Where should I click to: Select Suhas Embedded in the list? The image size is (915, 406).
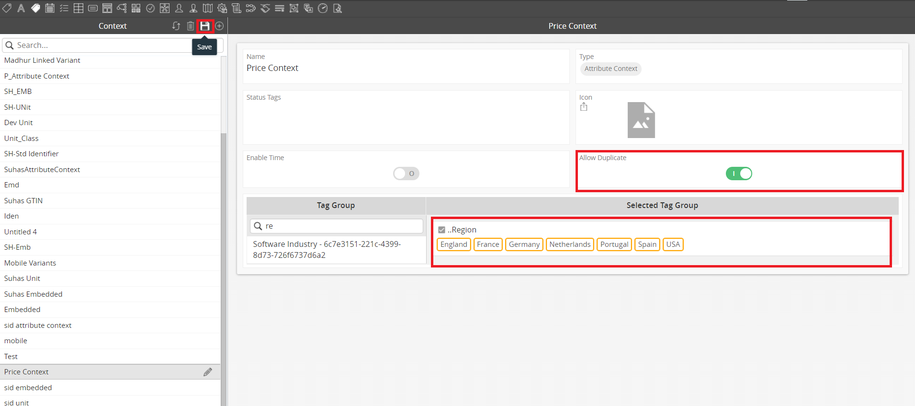tap(110, 294)
